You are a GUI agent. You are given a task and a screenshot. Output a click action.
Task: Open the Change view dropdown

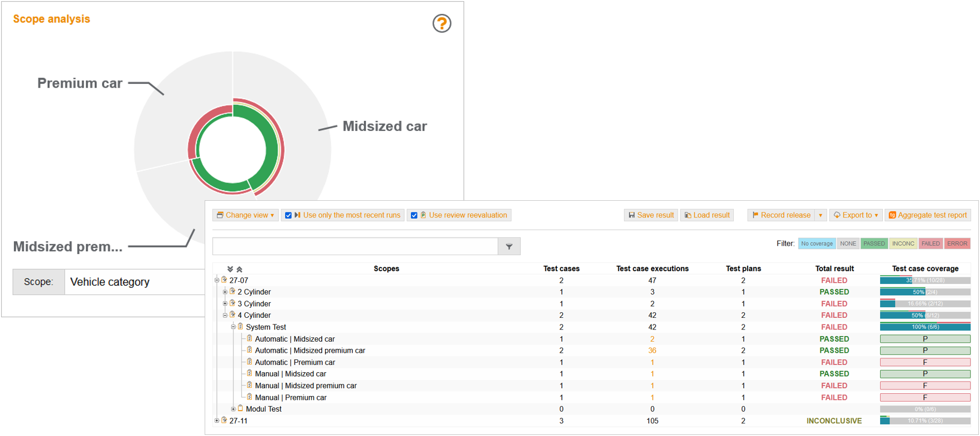(245, 215)
